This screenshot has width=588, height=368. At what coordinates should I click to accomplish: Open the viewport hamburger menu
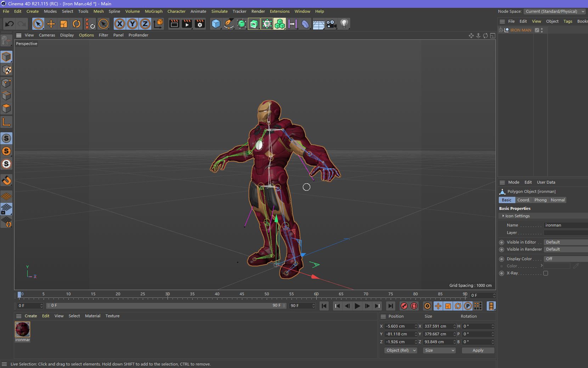tap(19, 35)
